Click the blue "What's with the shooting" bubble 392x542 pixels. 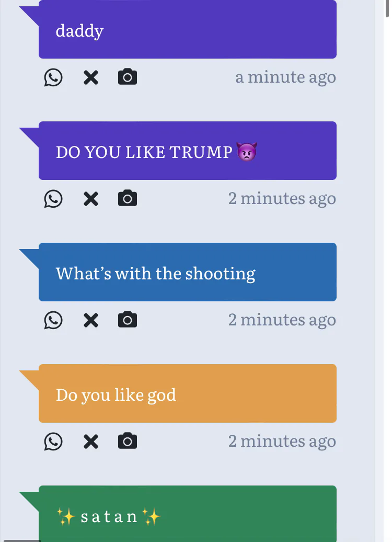pyautogui.click(x=187, y=272)
